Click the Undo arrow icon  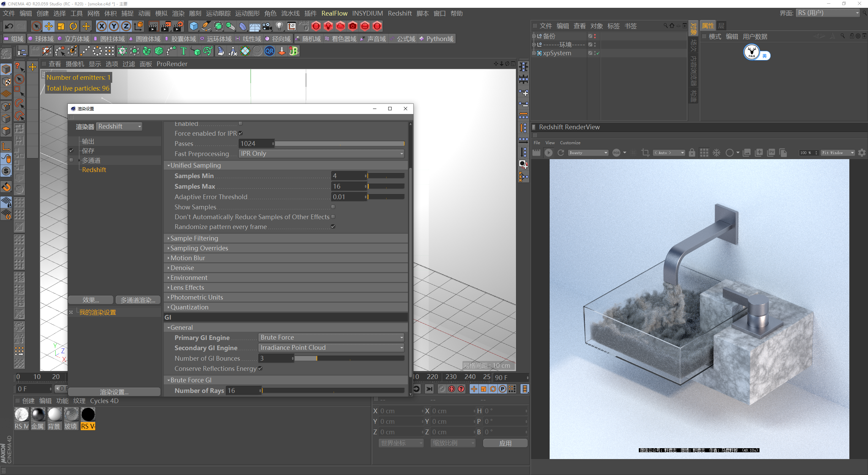9,26
